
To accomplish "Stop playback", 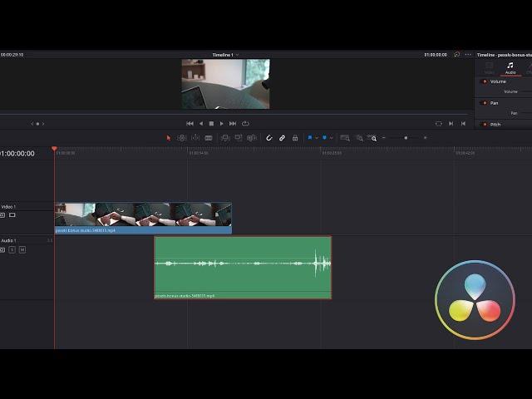I will [x=211, y=124].
